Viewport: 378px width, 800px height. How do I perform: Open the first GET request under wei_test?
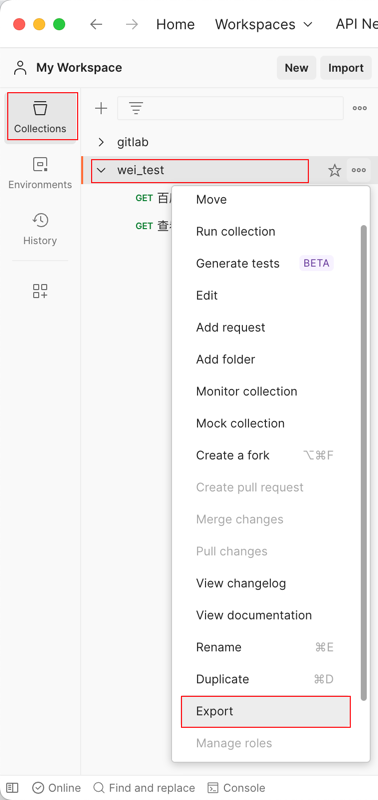(152, 198)
